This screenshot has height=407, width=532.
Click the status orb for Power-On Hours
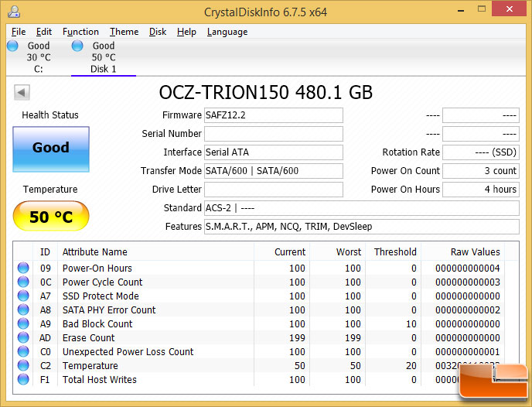coord(23,268)
